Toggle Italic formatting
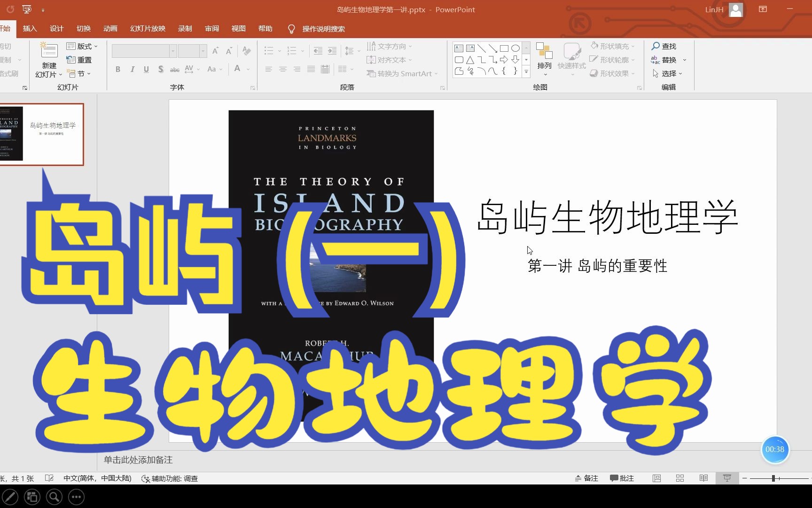 coord(133,69)
